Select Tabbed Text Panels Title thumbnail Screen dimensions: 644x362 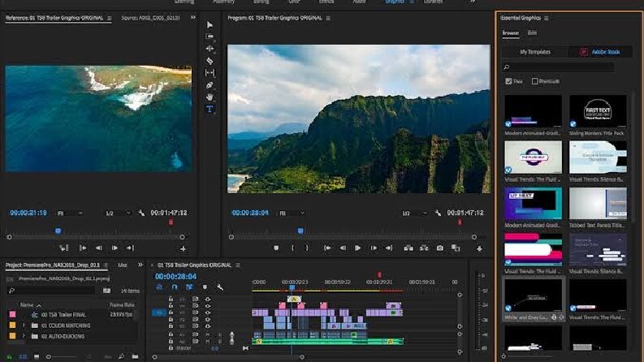(x=598, y=204)
